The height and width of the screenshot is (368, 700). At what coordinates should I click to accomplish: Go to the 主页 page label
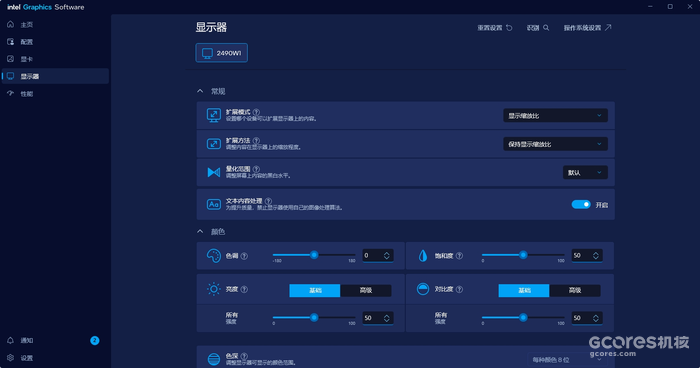click(x=27, y=25)
